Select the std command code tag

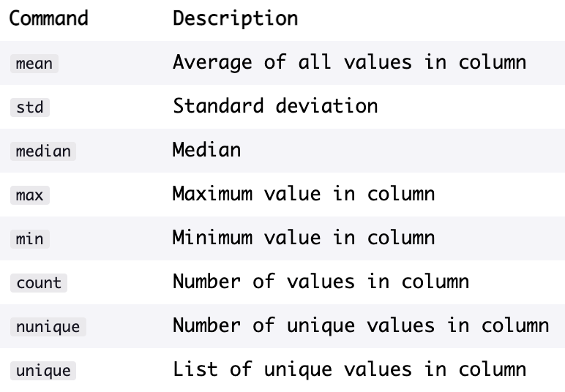click(30, 108)
